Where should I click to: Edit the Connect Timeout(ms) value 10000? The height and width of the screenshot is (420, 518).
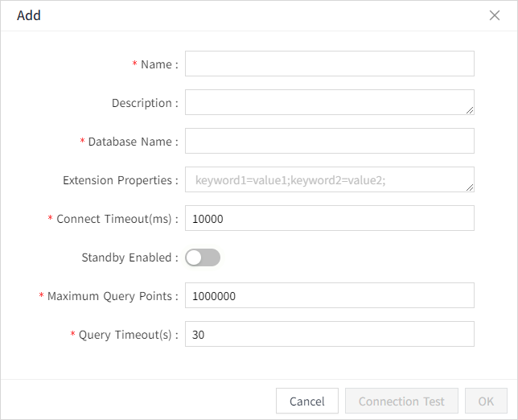coord(329,218)
